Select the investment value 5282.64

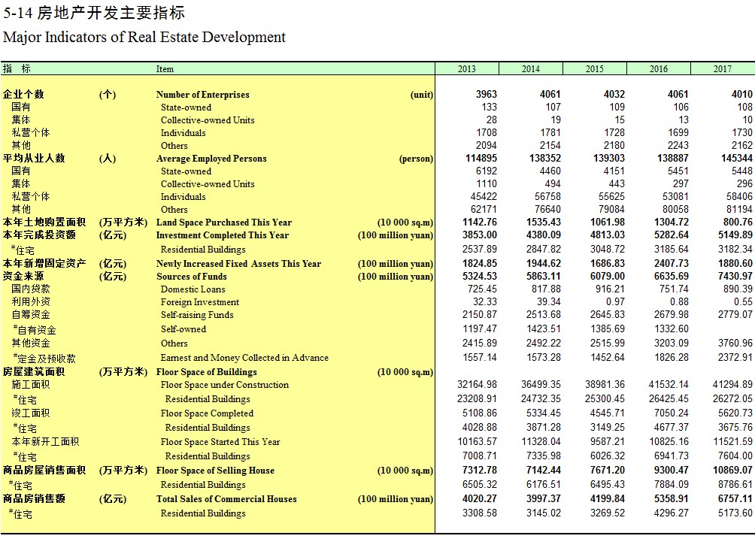[x=672, y=235]
